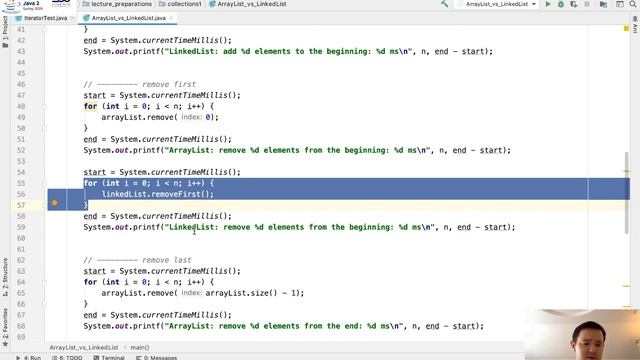Click the Build project hammer icon
Image resolution: width=640 pixels, height=360 pixels.
[x=444, y=4]
